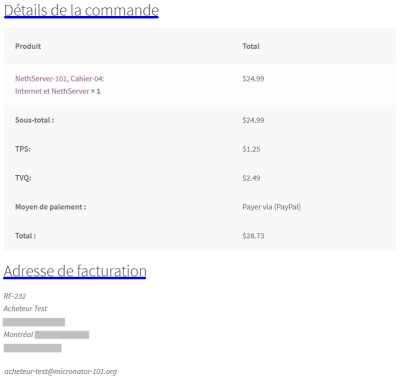Viewport: 400px width, 381px height.
Task: Click the product price $24.99
Action: (x=253, y=79)
